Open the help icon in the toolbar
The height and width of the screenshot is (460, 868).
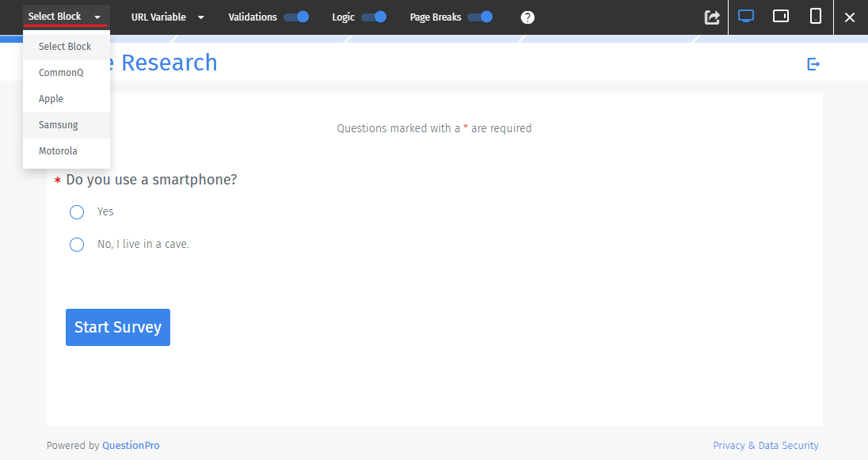(x=527, y=17)
